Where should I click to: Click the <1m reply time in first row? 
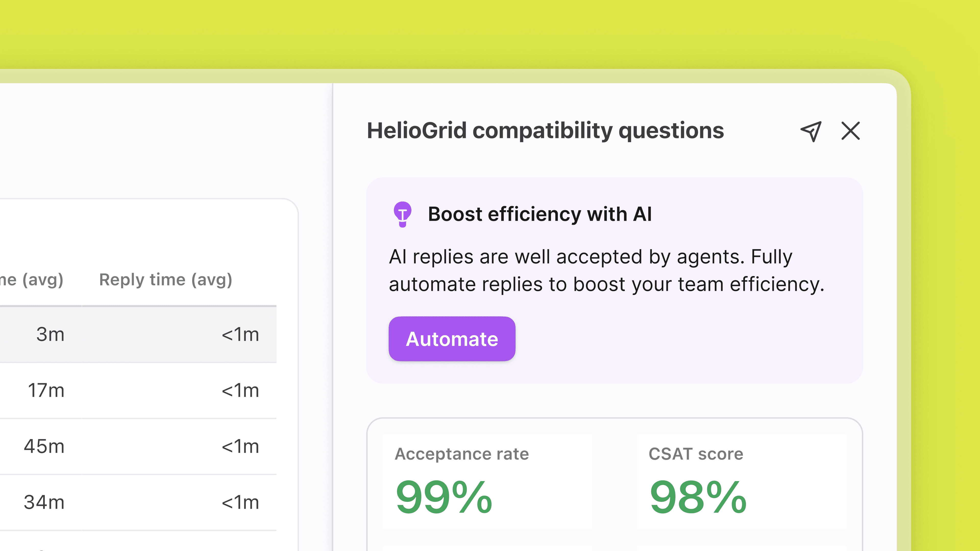tap(240, 335)
